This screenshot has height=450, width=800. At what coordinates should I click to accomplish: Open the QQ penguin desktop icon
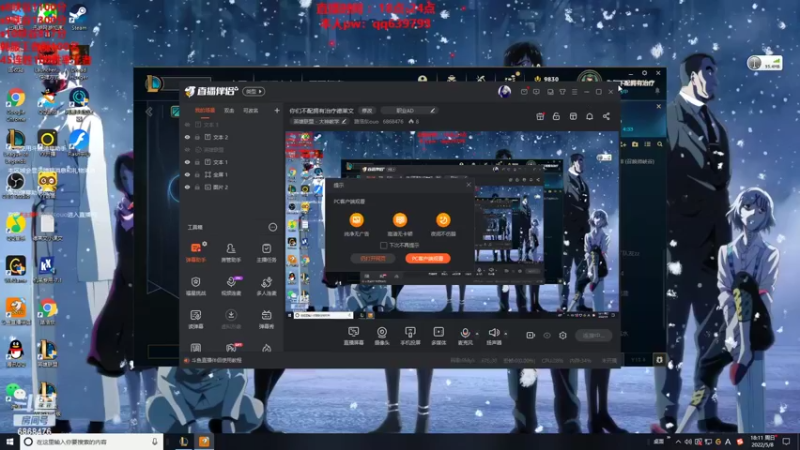pos(16,353)
